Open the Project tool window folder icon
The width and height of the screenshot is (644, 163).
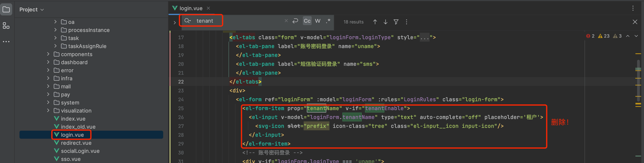pos(6,9)
